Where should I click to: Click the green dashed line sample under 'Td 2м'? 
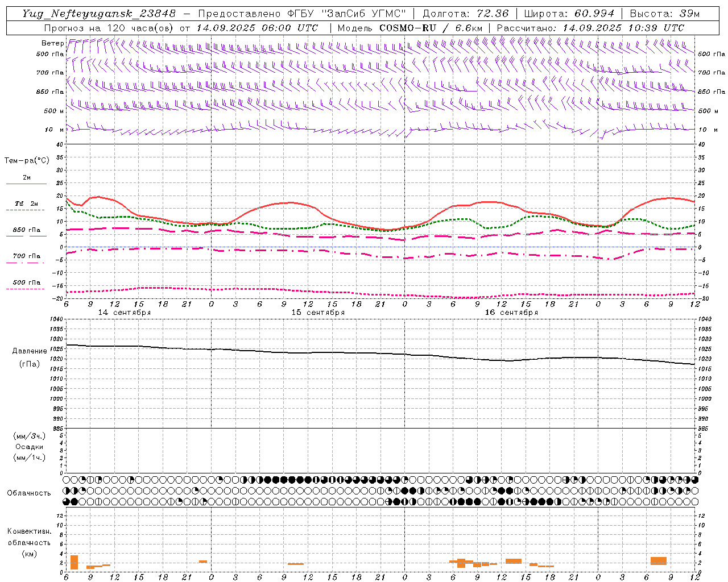(25, 210)
